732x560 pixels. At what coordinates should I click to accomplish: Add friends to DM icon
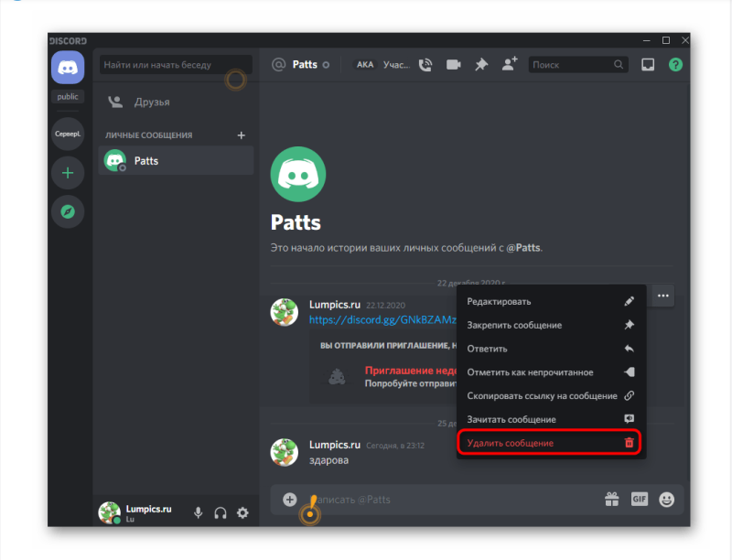pos(510,64)
